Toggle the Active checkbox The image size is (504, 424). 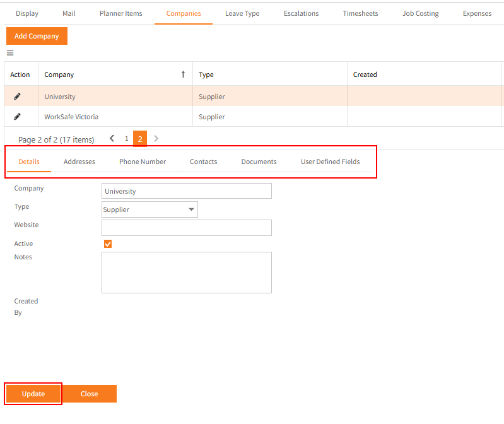(x=108, y=244)
